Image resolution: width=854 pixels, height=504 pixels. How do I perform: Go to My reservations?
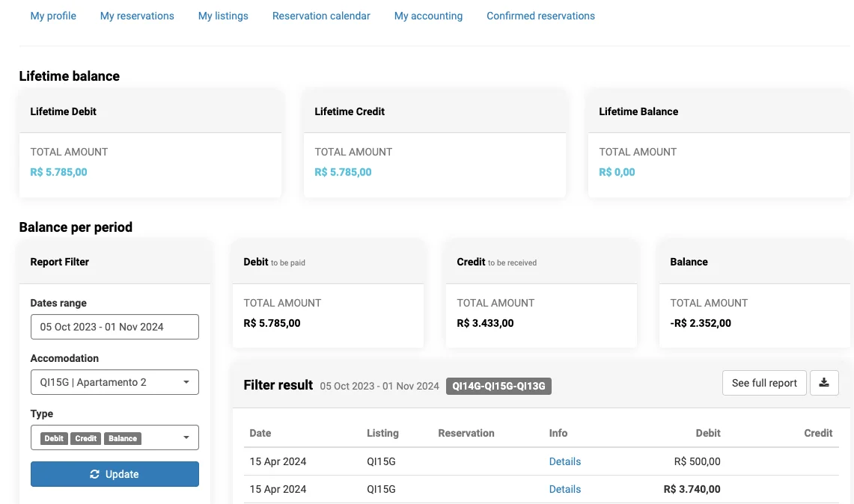137,16
